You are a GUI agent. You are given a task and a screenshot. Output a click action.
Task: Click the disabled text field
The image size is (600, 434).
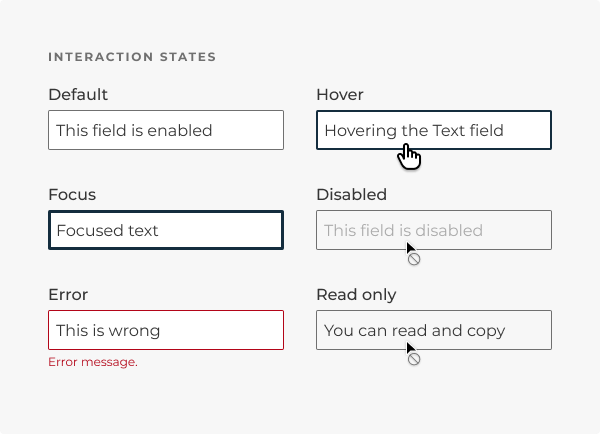click(434, 230)
